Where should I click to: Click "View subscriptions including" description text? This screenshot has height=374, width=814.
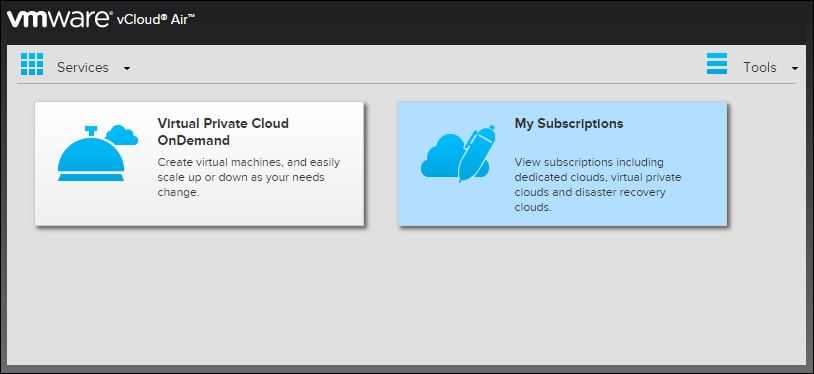pos(589,162)
